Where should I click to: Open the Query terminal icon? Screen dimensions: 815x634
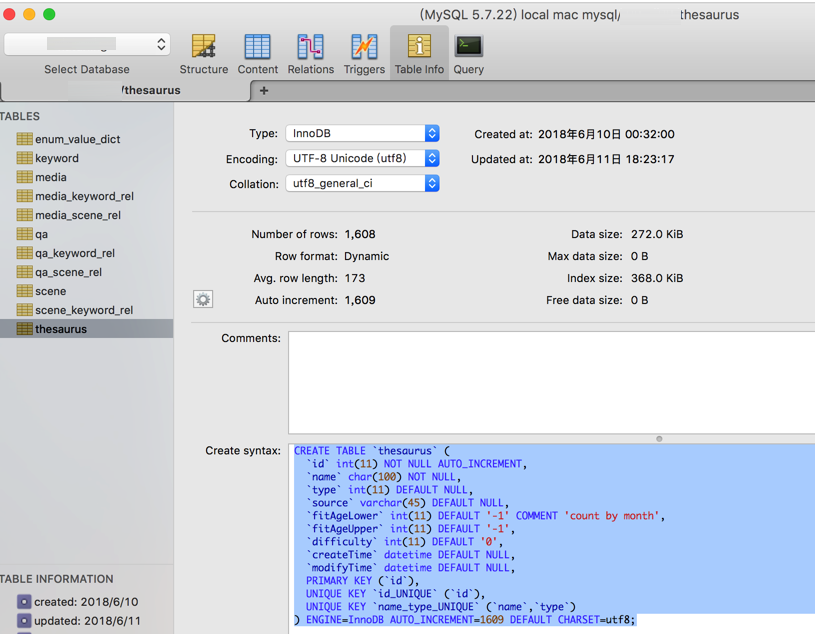coord(469,46)
